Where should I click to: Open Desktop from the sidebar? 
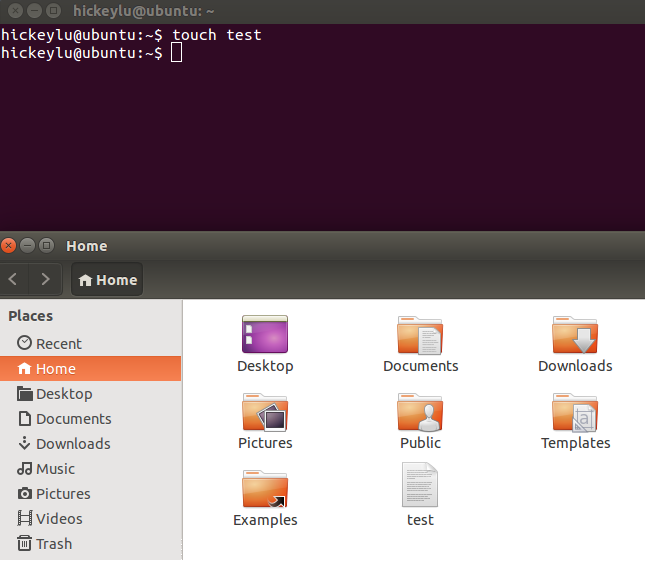(63, 394)
